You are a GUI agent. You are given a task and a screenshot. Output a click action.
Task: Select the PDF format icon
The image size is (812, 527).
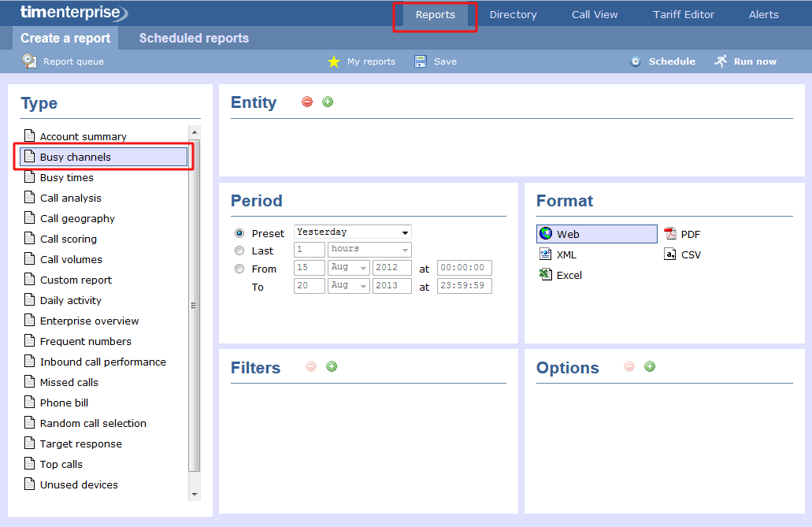click(670, 234)
